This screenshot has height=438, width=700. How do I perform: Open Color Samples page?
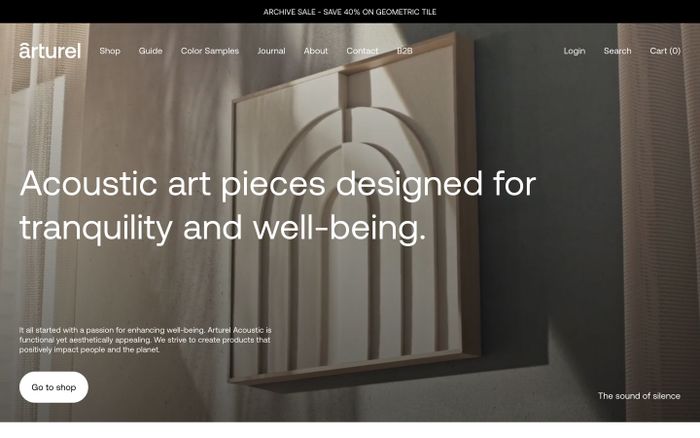(x=210, y=51)
